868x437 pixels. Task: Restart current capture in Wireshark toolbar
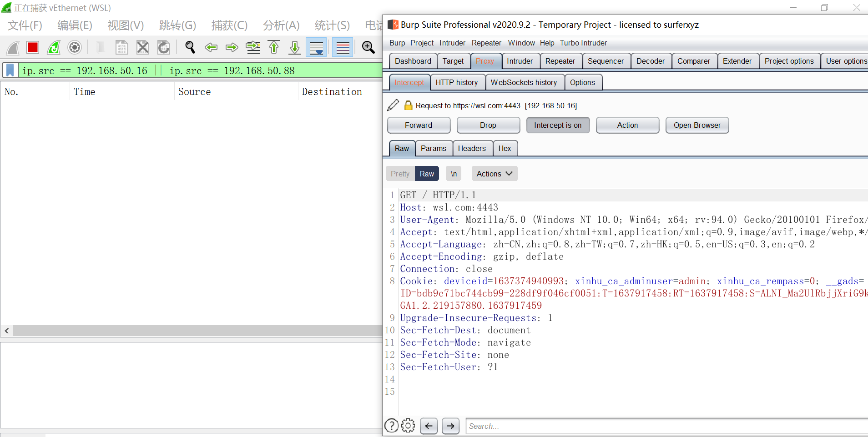54,47
